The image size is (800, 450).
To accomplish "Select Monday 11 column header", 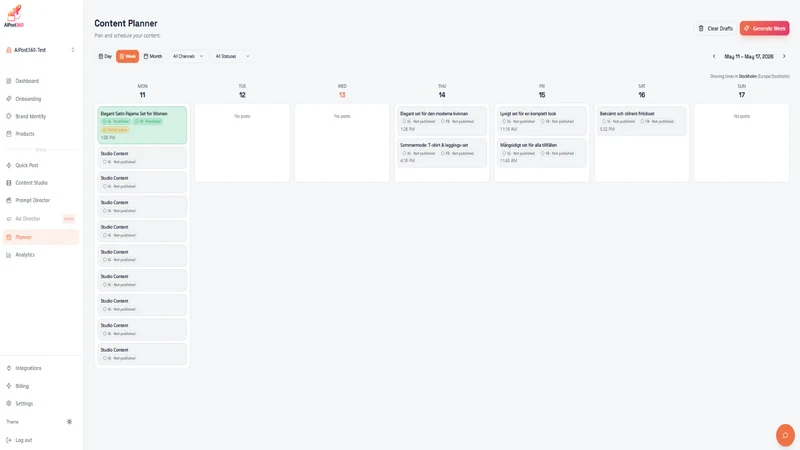I will (142, 91).
